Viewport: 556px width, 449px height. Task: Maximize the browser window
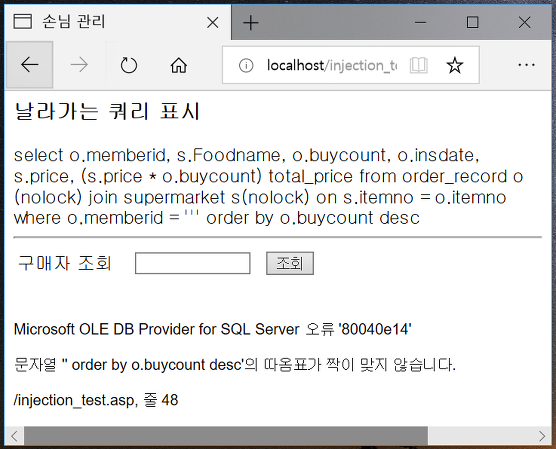[x=472, y=22]
